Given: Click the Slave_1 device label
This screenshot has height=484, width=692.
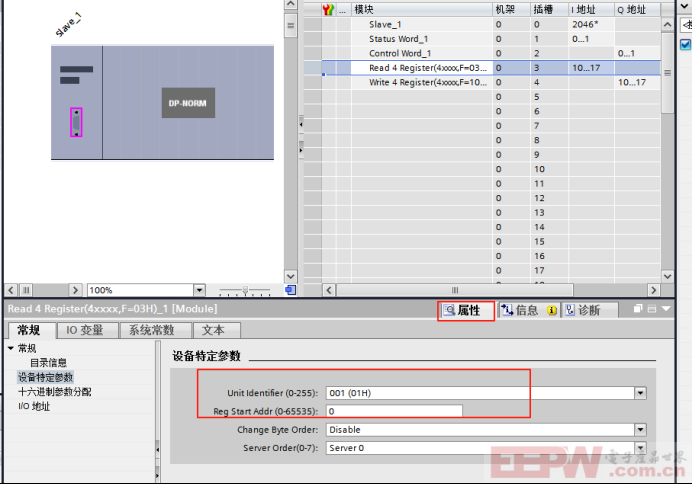Looking at the screenshot, I should pos(68,25).
